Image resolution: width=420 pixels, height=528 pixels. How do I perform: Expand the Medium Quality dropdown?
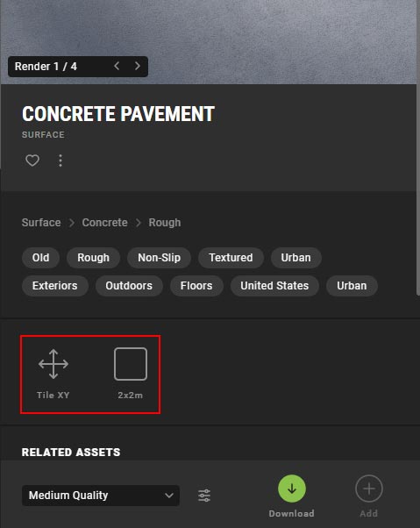click(x=101, y=496)
